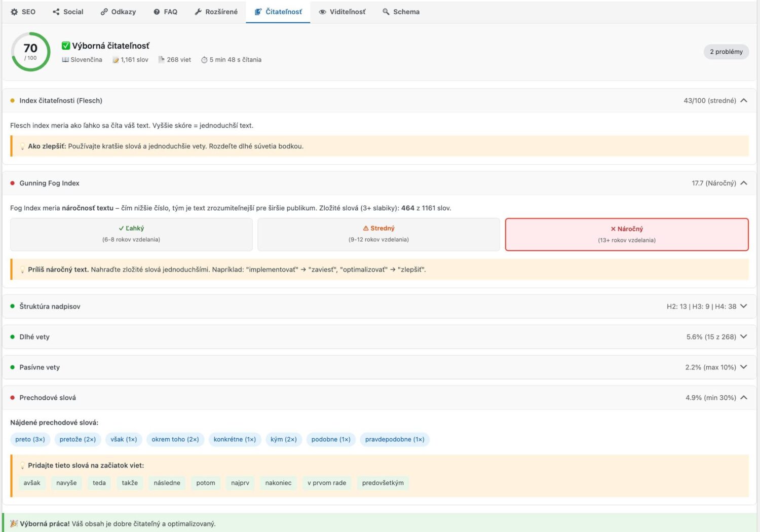Viewport: 760px width, 532px height.
Task: Click the suggested word najprv
Action: (240, 483)
